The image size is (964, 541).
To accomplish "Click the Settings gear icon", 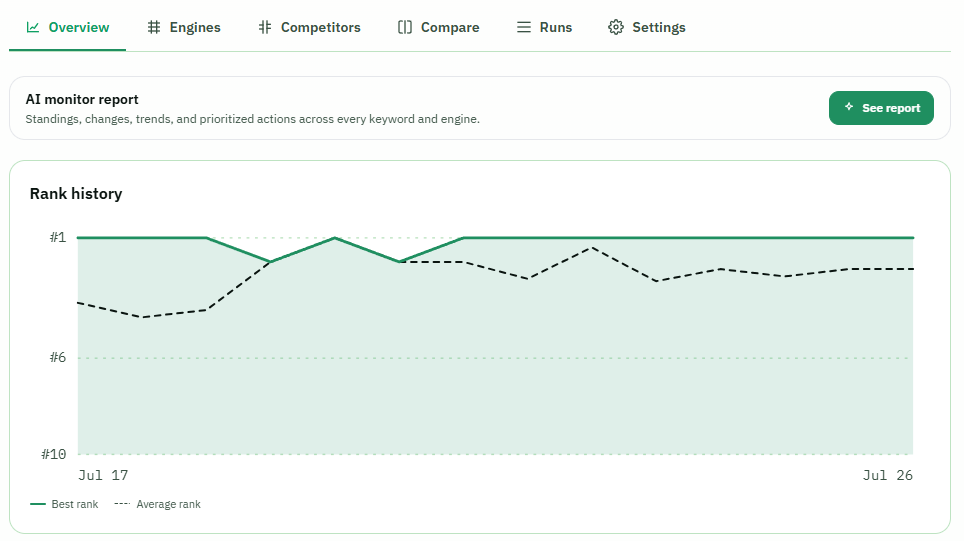I will click(x=616, y=28).
